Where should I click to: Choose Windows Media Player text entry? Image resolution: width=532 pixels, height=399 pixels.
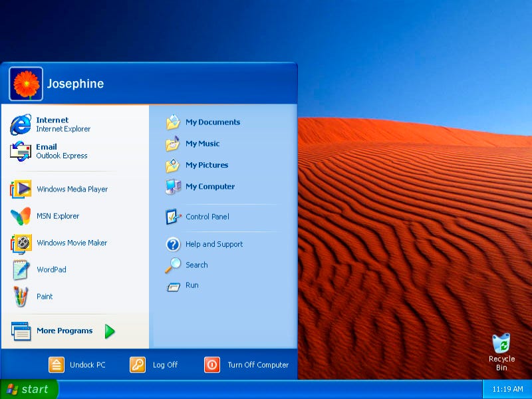[72, 189]
